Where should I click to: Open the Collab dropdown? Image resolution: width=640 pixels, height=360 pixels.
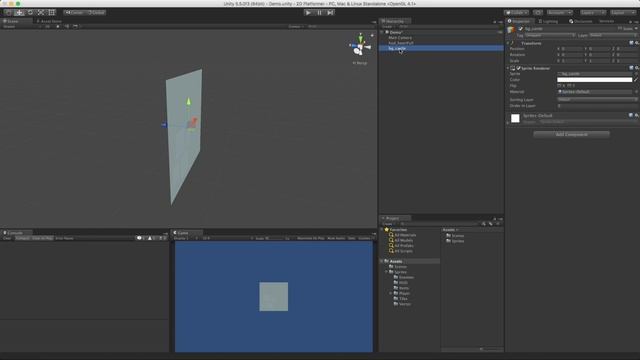[x=516, y=13]
